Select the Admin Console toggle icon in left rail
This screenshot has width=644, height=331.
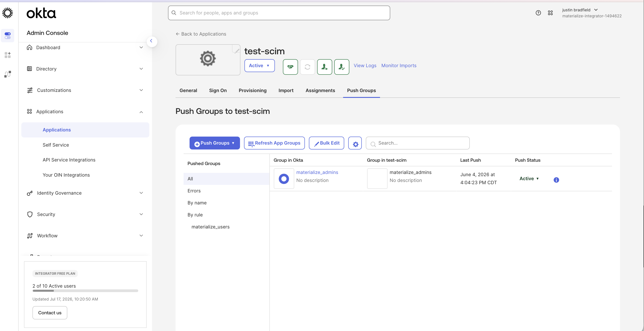click(8, 36)
